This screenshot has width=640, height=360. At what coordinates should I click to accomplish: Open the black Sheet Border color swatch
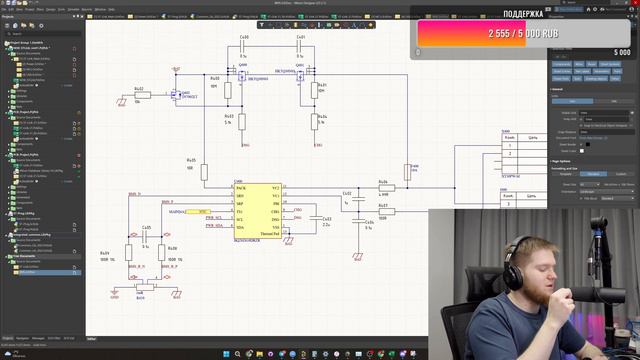coord(588,144)
